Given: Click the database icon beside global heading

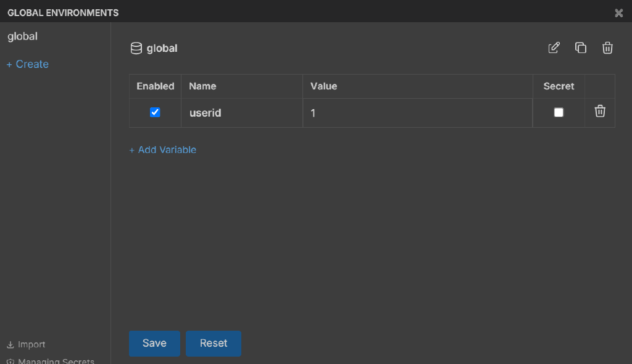Looking at the screenshot, I should [x=136, y=48].
